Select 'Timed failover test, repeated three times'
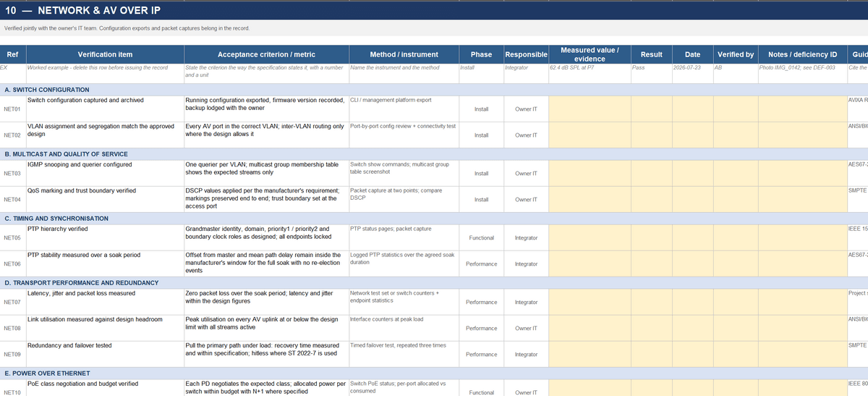This screenshot has height=396, width=868. 404,355
